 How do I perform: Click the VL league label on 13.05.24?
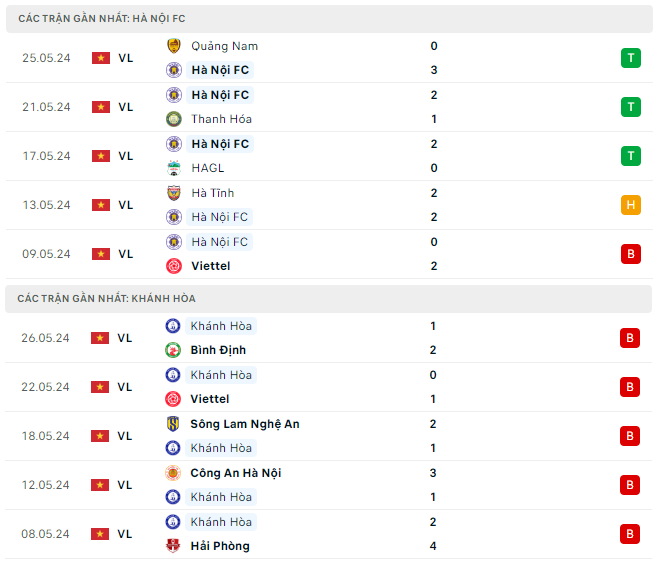pos(125,205)
